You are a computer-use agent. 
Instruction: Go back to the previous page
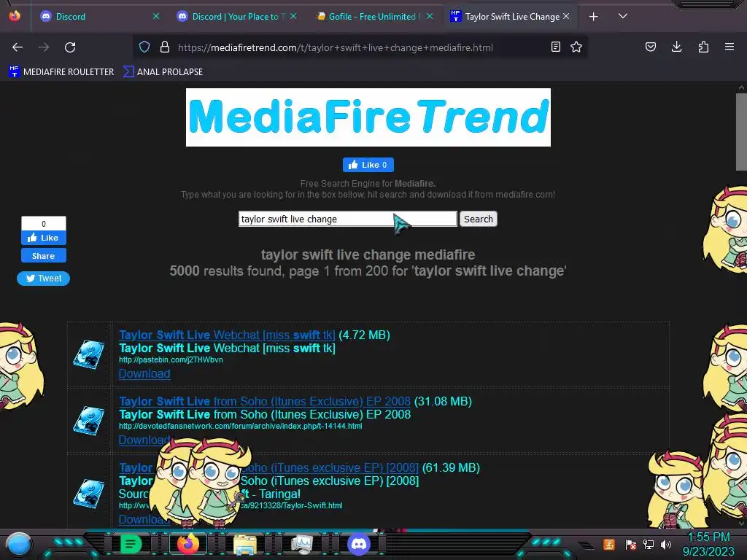pos(18,47)
